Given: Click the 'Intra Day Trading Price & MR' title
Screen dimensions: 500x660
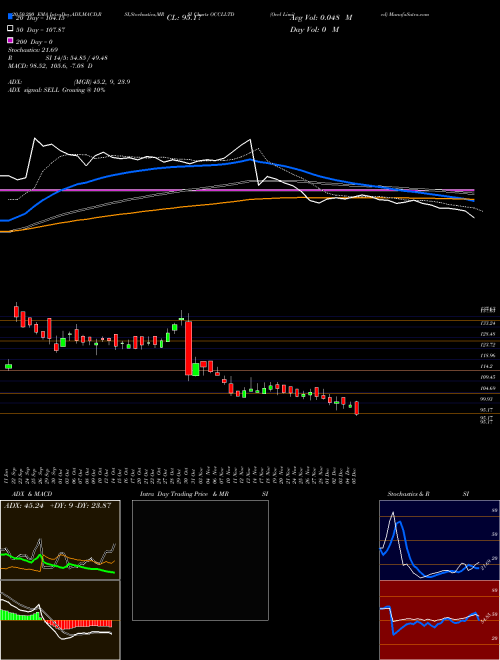Looking at the screenshot, I should pyautogui.click(x=184, y=494).
